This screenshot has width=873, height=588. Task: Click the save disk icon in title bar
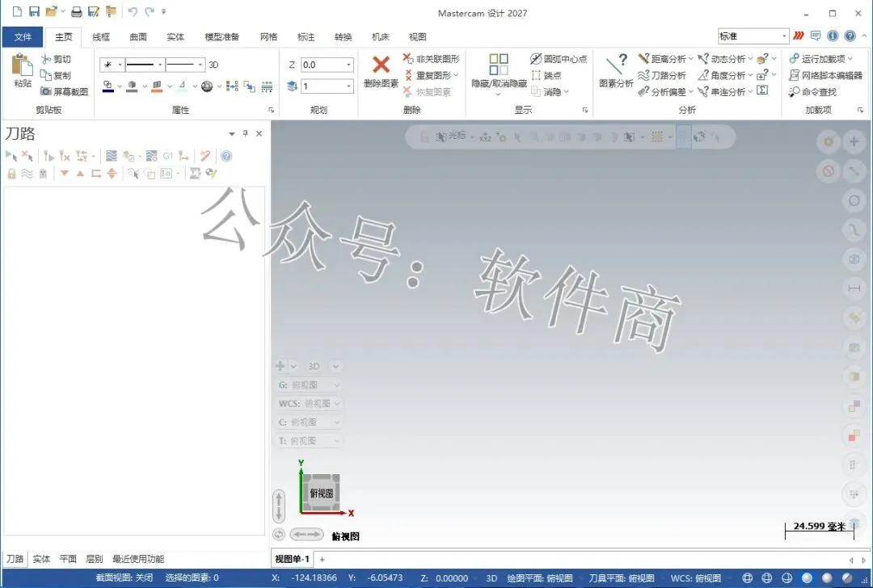click(x=34, y=11)
